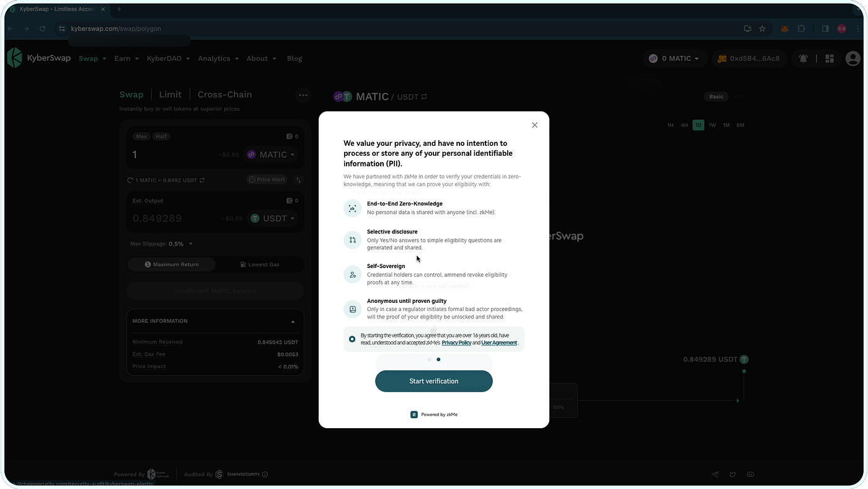Open the USDT output token dropdown
Screen dimensions: 868x489
click(273, 218)
